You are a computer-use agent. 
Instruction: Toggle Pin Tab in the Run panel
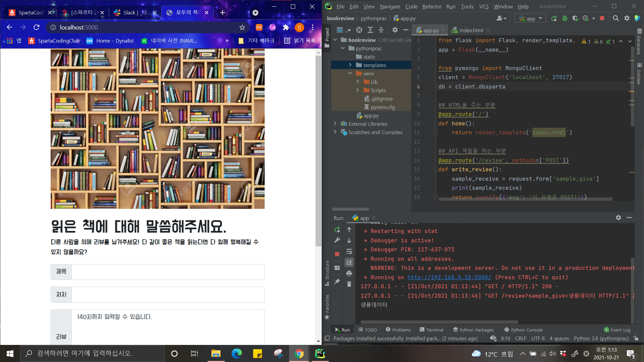[337, 282]
